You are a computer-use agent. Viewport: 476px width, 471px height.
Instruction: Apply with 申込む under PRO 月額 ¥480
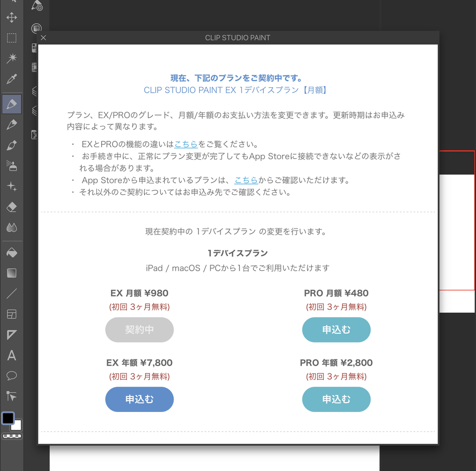tap(336, 330)
